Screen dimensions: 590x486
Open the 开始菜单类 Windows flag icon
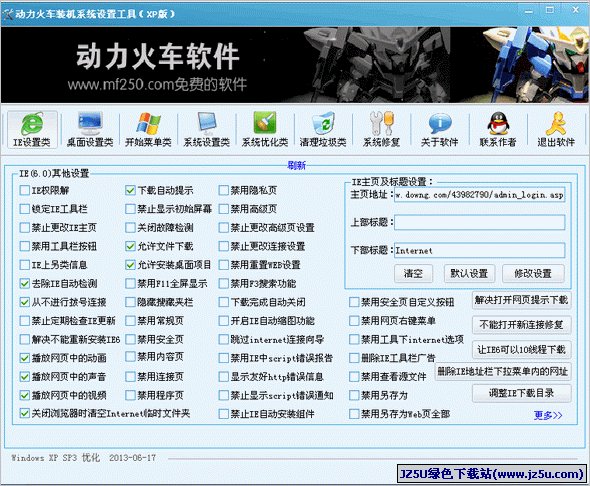[x=148, y=129]
